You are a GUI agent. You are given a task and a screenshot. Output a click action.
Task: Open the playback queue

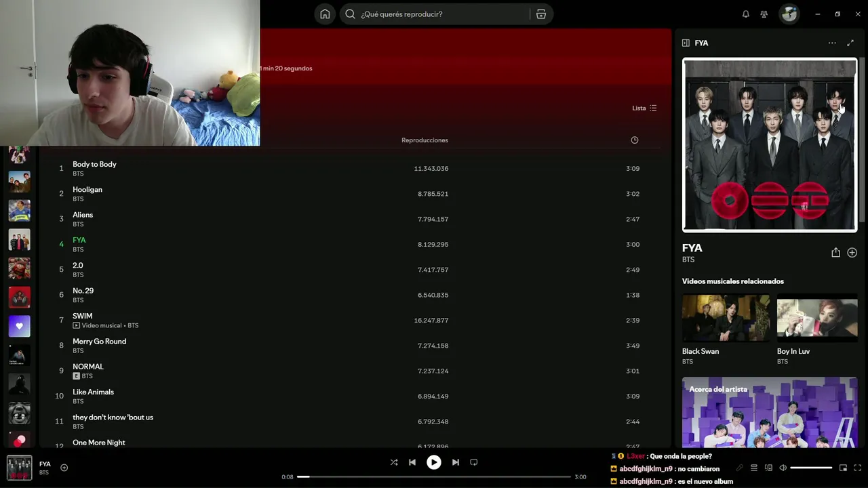click(x=754, y=468)
